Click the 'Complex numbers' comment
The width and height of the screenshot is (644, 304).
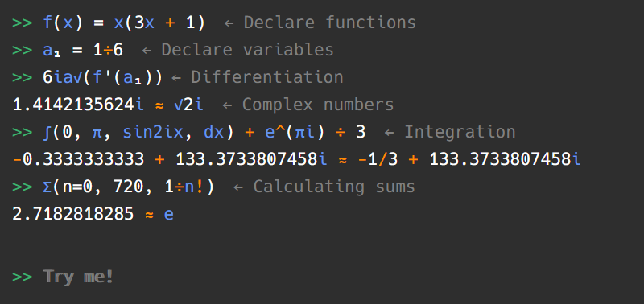point(318,105)
